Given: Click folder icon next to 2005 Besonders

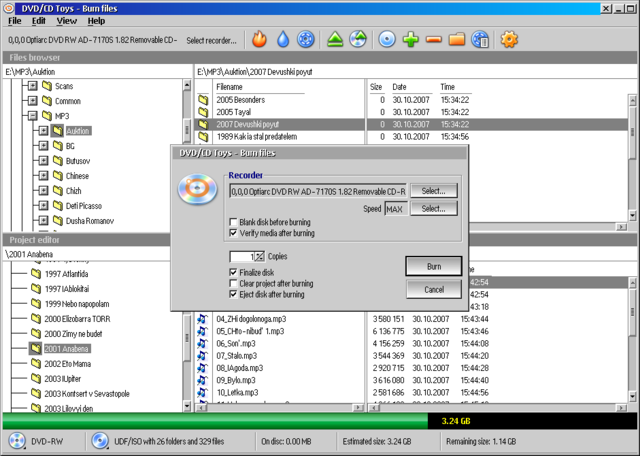Looking at the screenshot, I should tap(203, 100).
